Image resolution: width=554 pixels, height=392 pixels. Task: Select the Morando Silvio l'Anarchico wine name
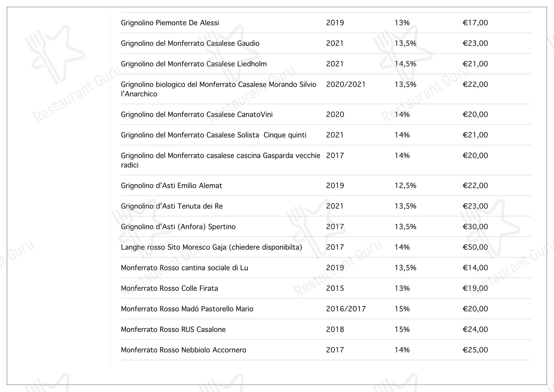pos(219,89)
